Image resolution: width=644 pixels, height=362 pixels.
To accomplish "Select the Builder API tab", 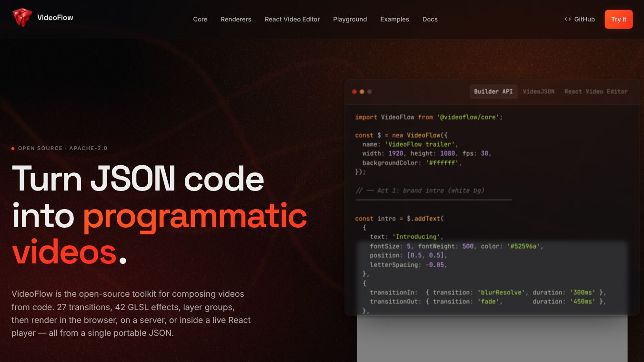I will click(x=493, y=91).
